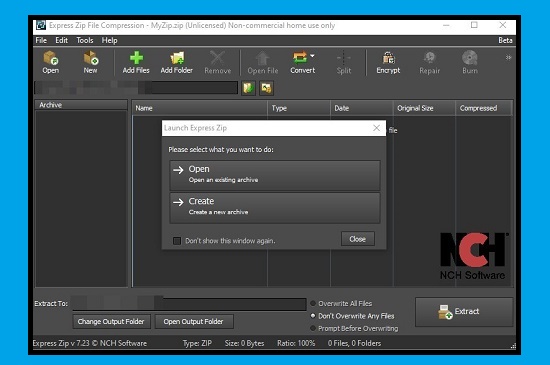Dismiss the Launch Express Zip dialog with X
Screen dimensions: 550x365
(376, 128)
